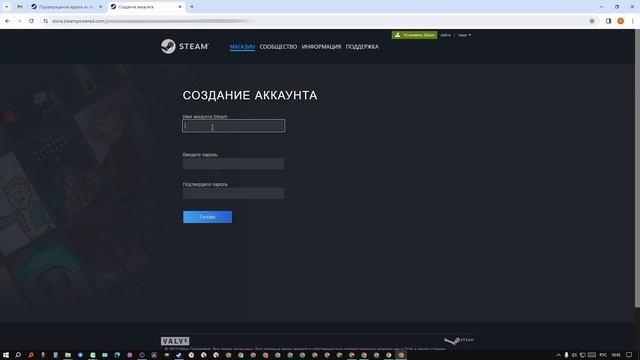Viewport: 640px width, 360px height.
Task: Click the Steam logo in header
Action: pos(184,47)
